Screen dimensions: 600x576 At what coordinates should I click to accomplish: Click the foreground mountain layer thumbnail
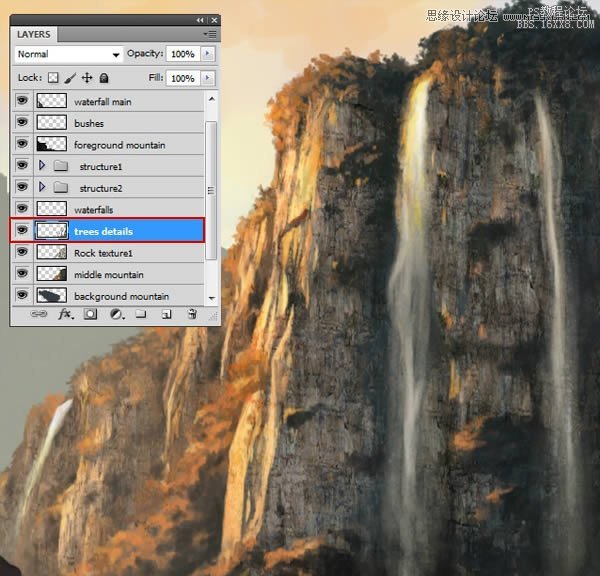52,144
